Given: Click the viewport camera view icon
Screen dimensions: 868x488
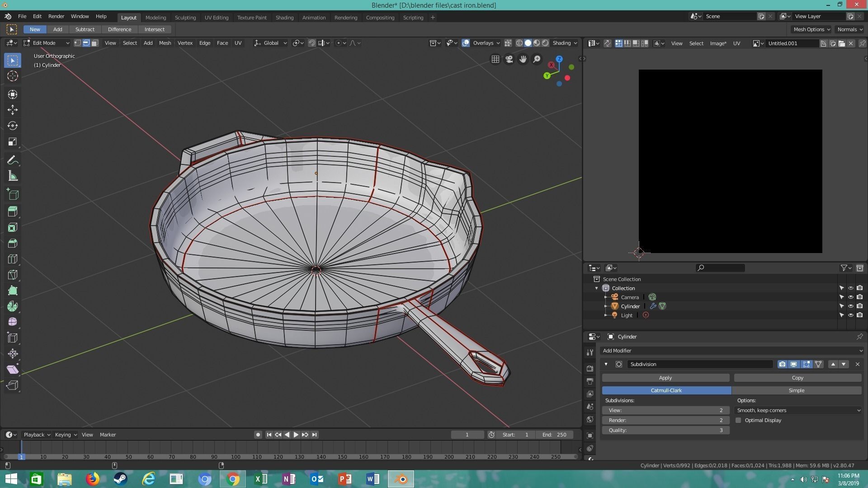Looking at the screenshot, I should 509,59.
